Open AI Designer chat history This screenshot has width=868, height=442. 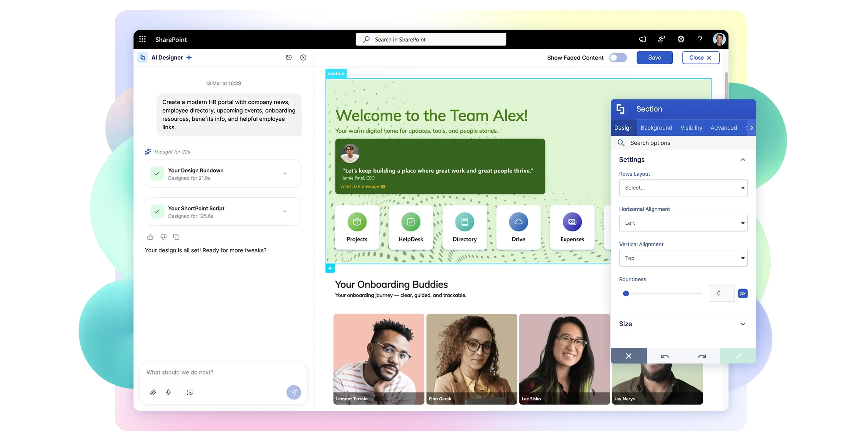[x=289, y=58]
